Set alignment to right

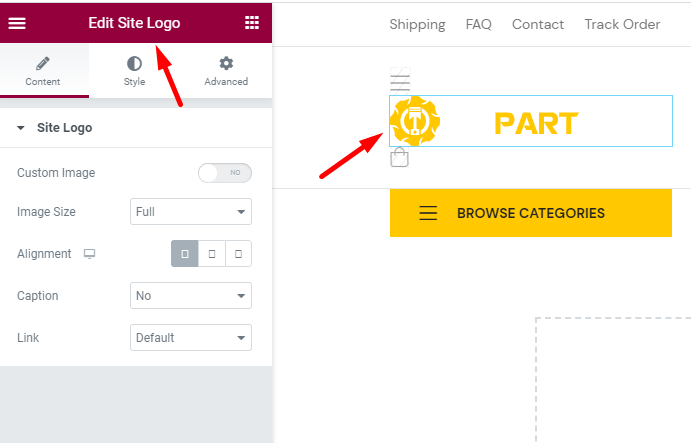(238, 254)
